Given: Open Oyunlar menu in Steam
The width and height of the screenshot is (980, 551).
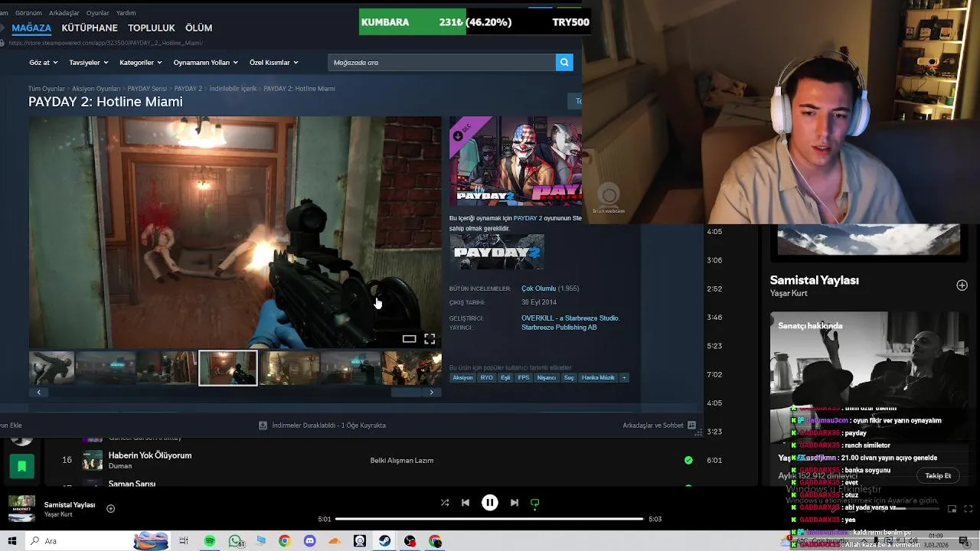Looking at the screenshot, I should click(97, 13).
